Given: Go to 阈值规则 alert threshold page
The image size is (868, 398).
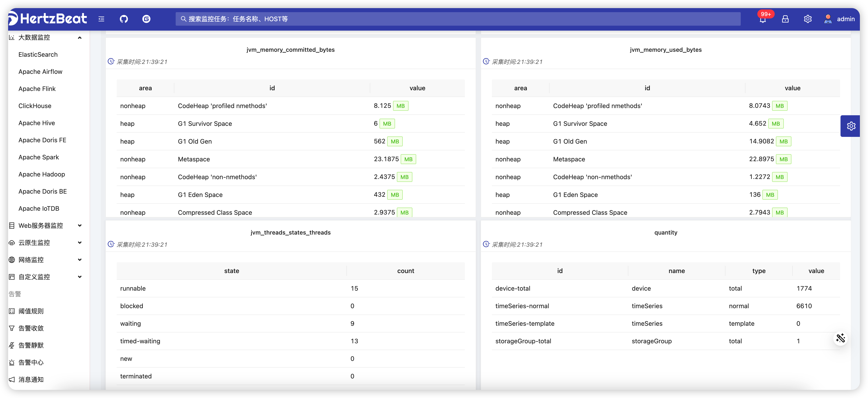Looking at the screenshot, I should click(x=31, y=311).
